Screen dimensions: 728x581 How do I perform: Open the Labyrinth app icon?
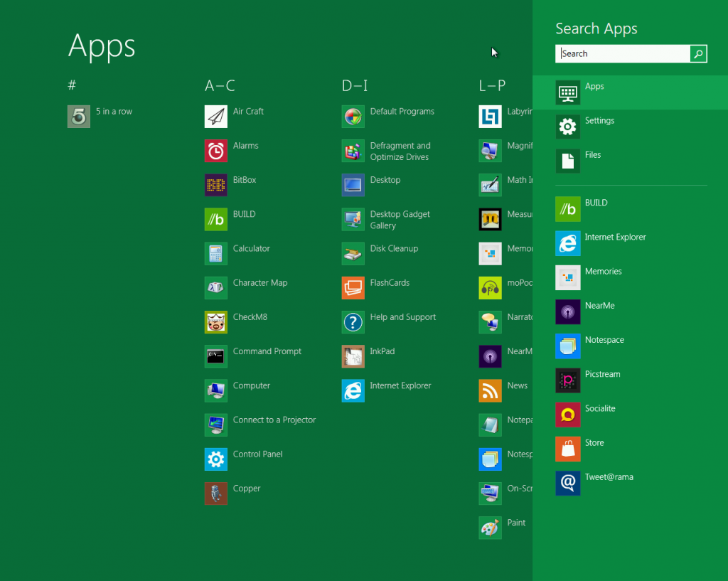tap(491, 116)
